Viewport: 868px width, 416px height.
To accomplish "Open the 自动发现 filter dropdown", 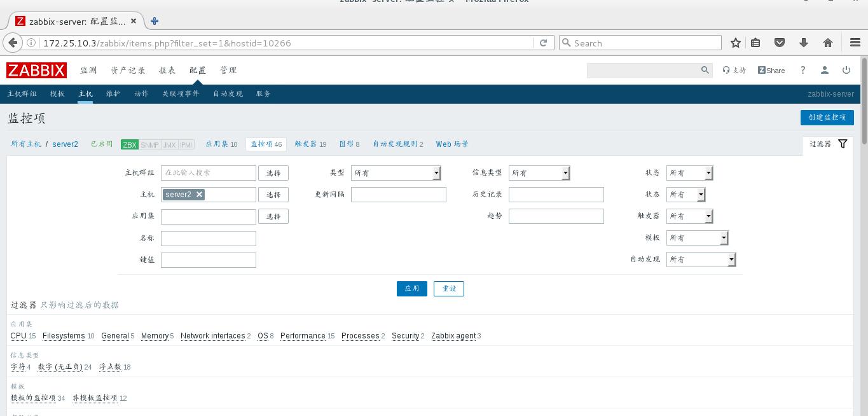I will [701, 260].
